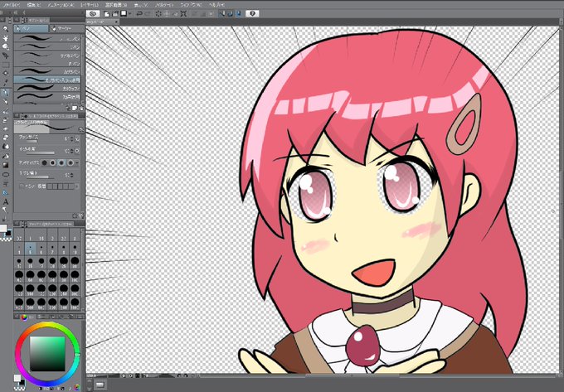Select the Pencil tool
Image resolution: width=564 pixels, height=392 pixels.
(x=6, y=102)
